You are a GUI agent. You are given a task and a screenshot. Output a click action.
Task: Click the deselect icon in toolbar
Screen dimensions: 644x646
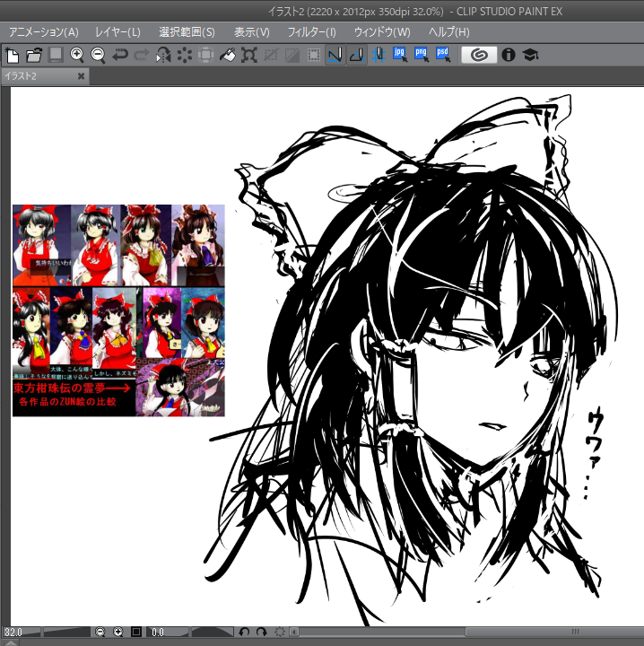click(x=271, y=56)
